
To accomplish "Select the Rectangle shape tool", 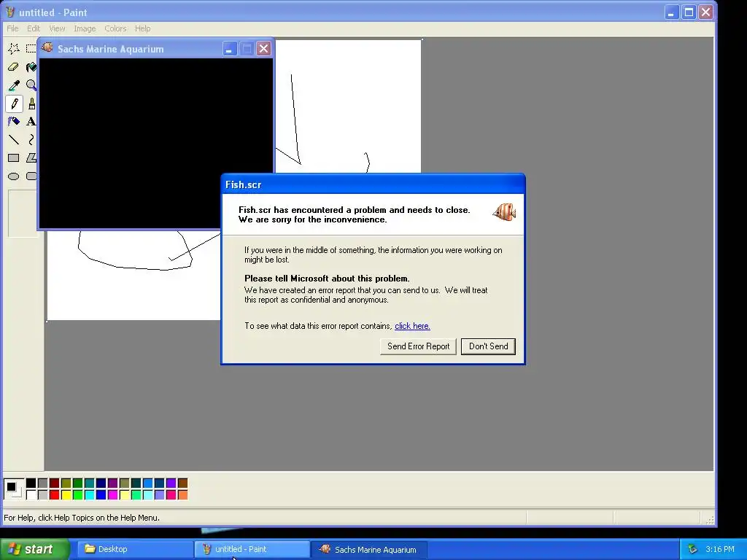I will click(13, 157).
